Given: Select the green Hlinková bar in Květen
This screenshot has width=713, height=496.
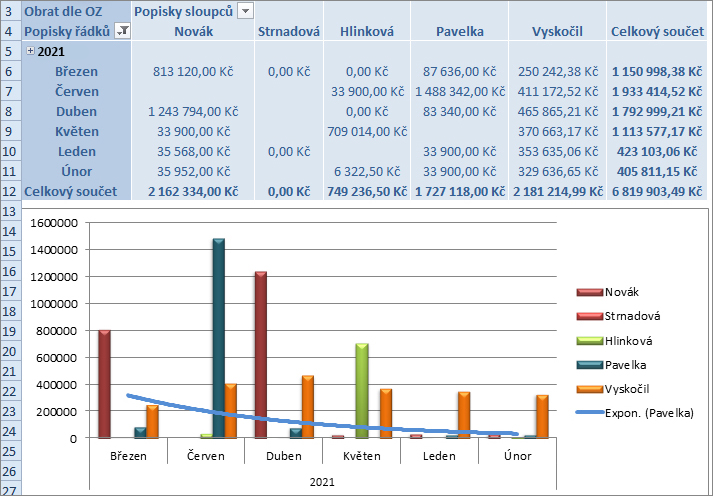Looking at the screenshot, I should click(x=362, y=391).
